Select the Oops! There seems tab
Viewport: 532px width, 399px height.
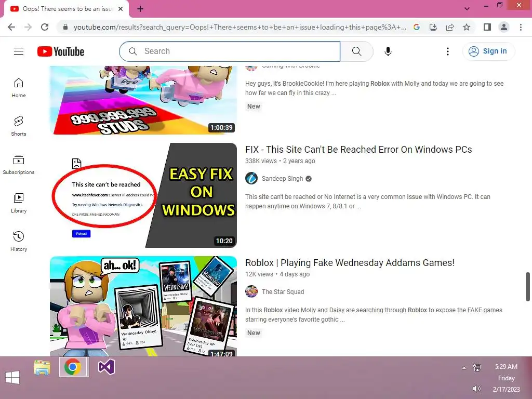pyautogui.click(x=66, y=9)
